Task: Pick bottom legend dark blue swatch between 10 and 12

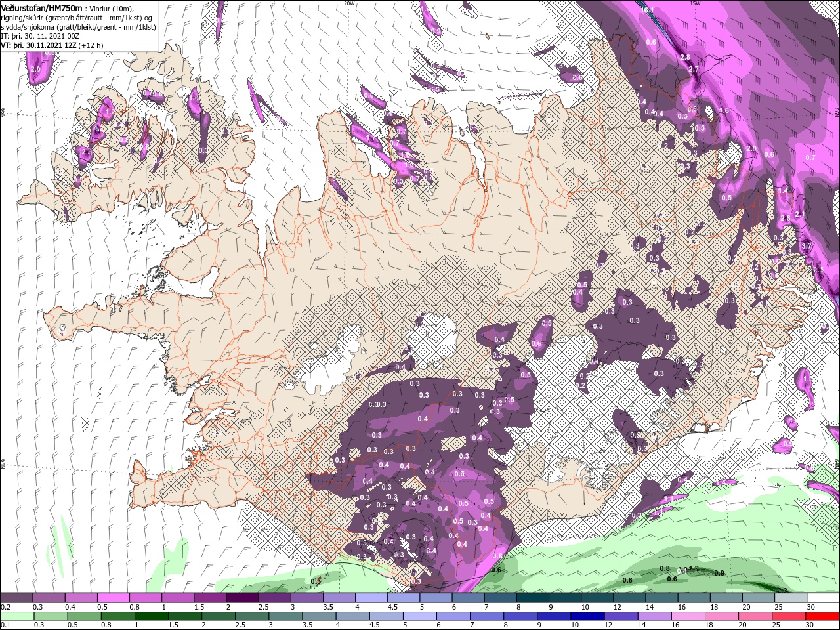Action: point(587,616)
